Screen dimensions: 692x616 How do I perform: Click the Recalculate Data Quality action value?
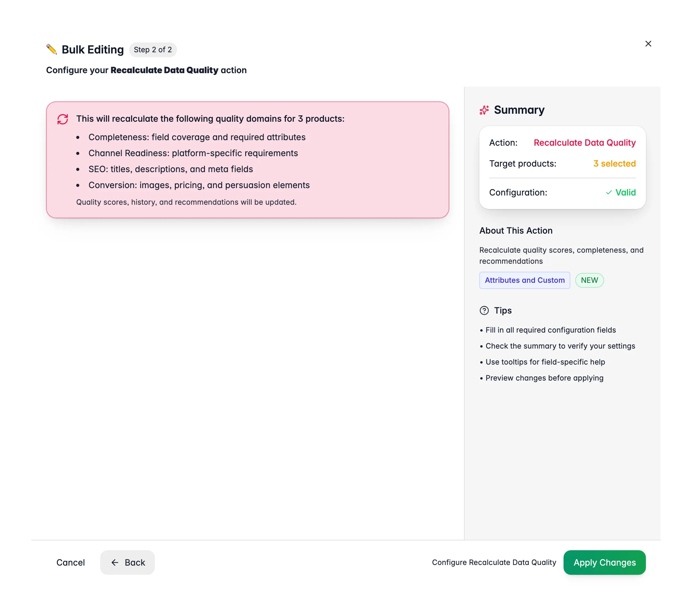[x=584, y=143]
